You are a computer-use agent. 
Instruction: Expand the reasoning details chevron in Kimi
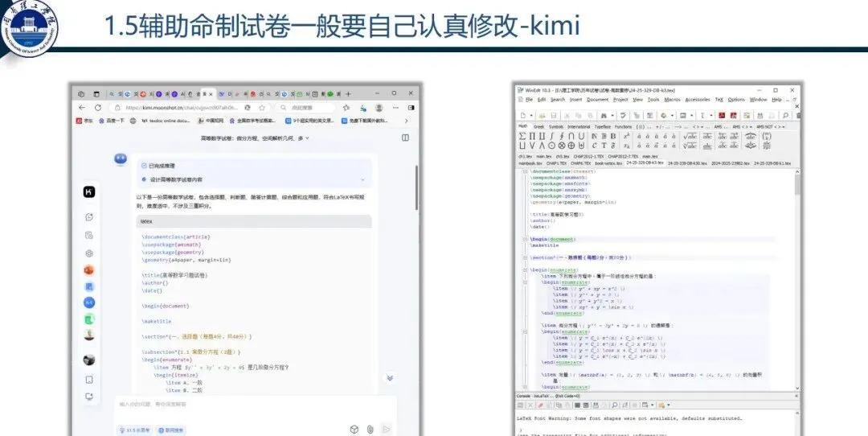362,179
